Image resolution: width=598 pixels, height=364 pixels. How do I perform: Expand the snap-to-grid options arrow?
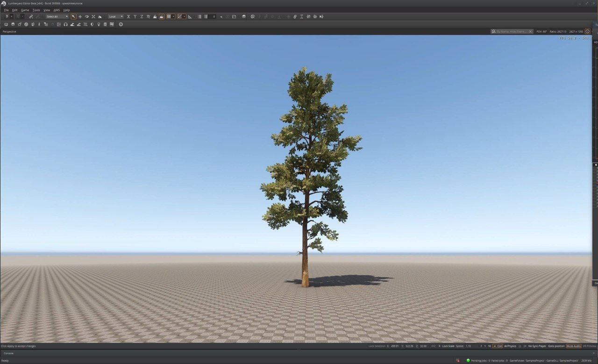pos(174,16)
